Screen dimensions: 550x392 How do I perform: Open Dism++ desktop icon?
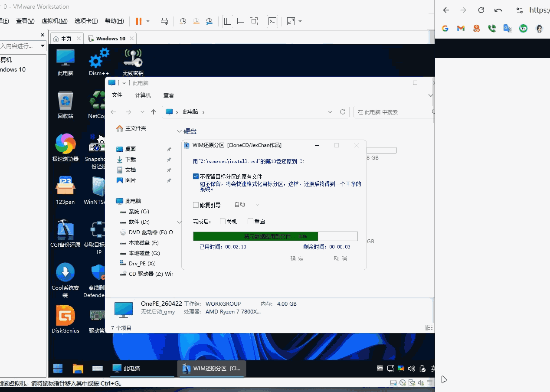tap(99, 62)
